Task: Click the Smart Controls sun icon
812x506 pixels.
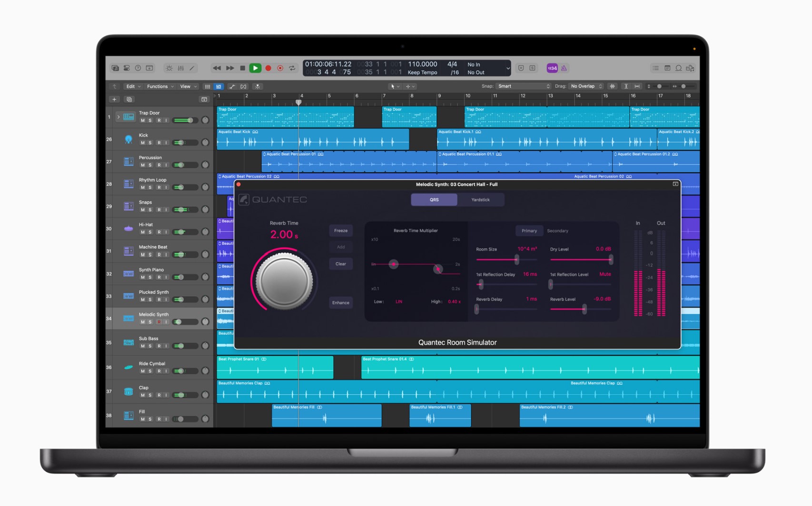Action: 169,68
